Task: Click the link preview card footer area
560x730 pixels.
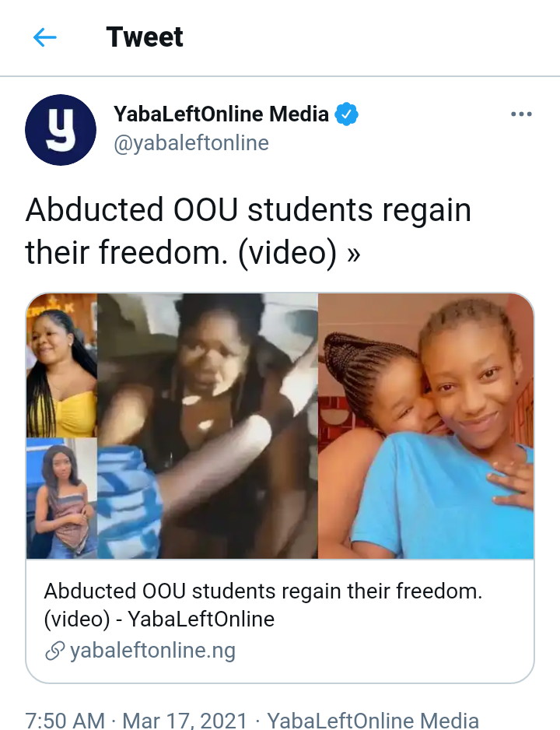Action: tap(279, 620)
